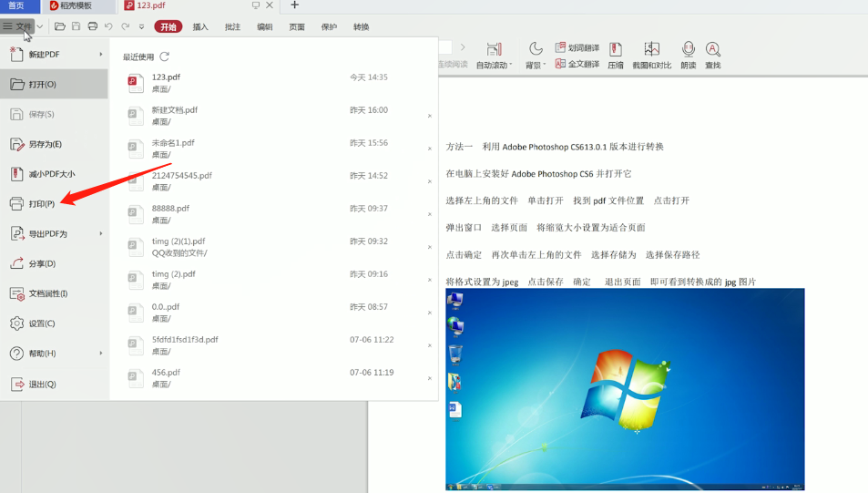868x493 pixels.
Task: Select 减小PDF大小 menu entry
Action: coord(55,174)
